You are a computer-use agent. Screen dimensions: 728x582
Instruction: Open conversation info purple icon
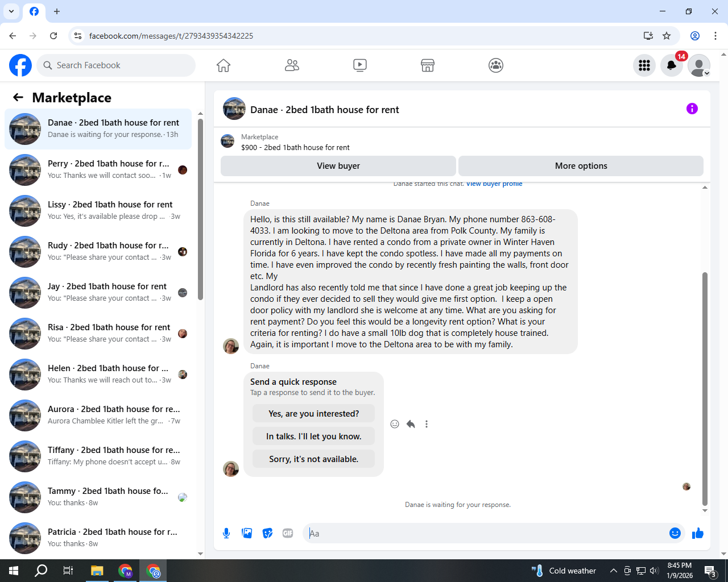point(692,109)
